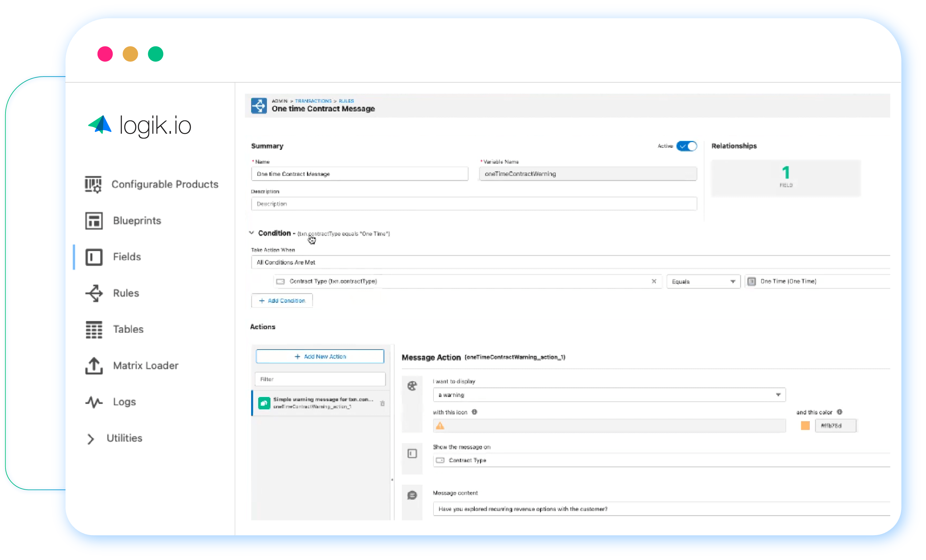The width and height of the screenshot is (926, 560).
Task: Click the warning triangle icon field
Action: tap(441, 425)
